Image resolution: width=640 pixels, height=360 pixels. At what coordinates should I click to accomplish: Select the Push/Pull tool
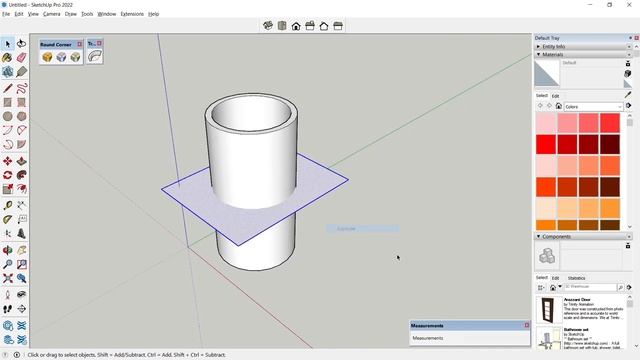pos(22,161)
